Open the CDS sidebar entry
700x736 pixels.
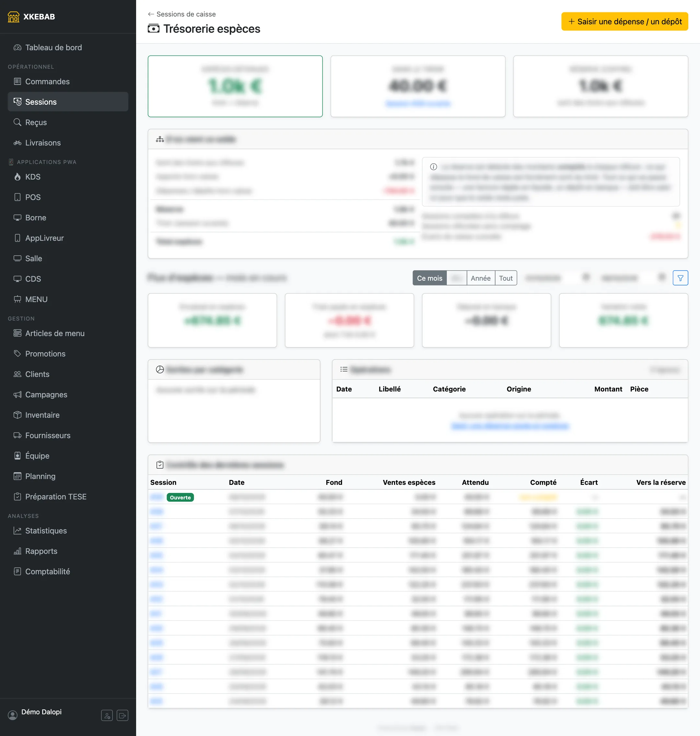(x=68, y=279)
